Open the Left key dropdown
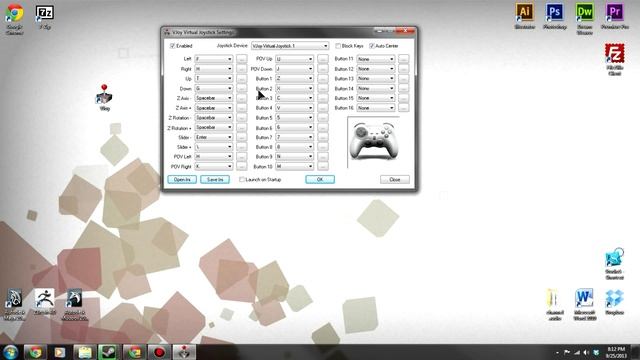This screenshot has width=640, height=360. (x=213, y=59)
